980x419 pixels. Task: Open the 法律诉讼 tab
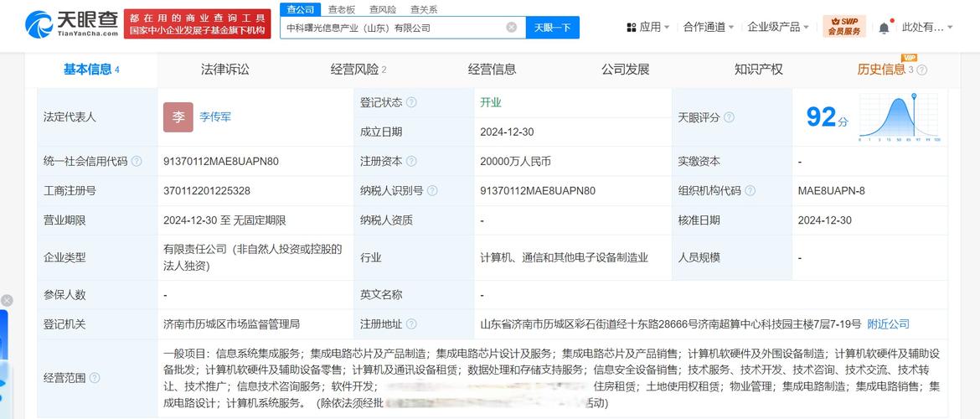click(x=225, y=70)
